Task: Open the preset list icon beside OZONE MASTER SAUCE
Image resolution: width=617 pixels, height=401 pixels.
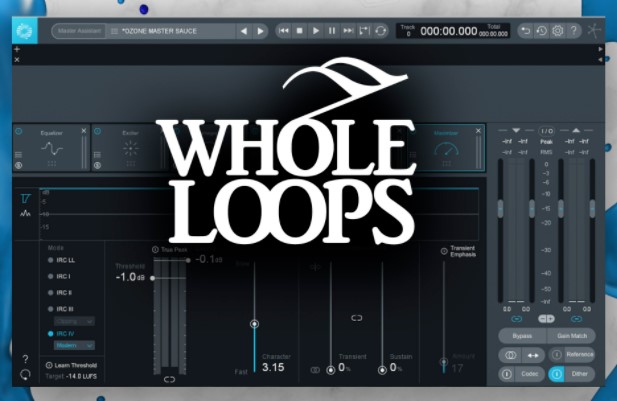Action: pos(115,31)
